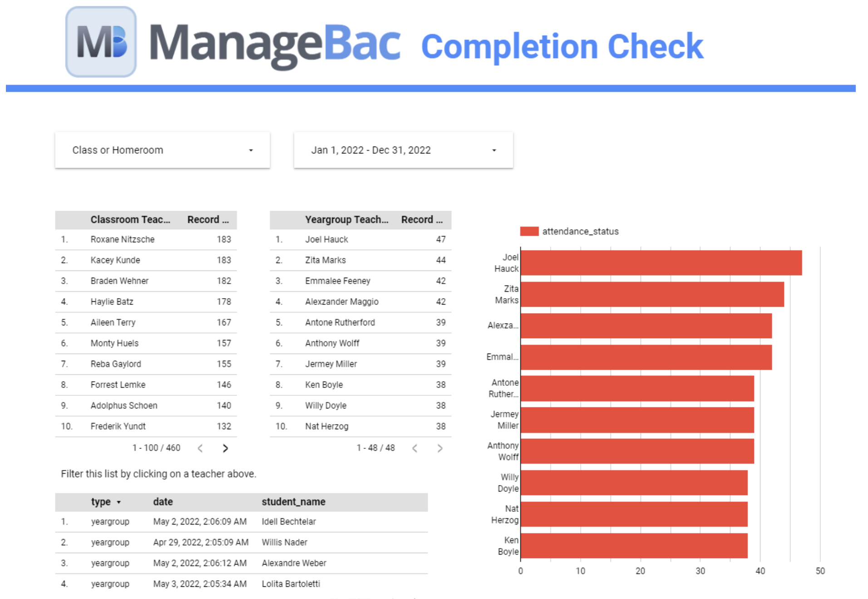Select Roxane Nitzsche in Classroom Teacher table

coord(146,240)
